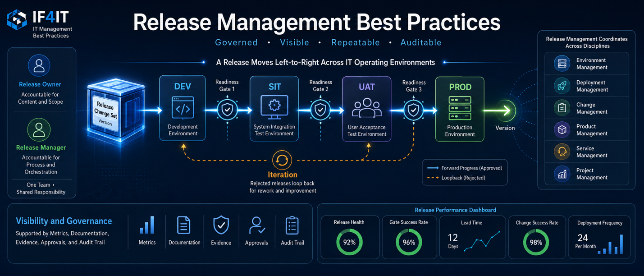Click the 'Production Environment' label

point(460,131)
